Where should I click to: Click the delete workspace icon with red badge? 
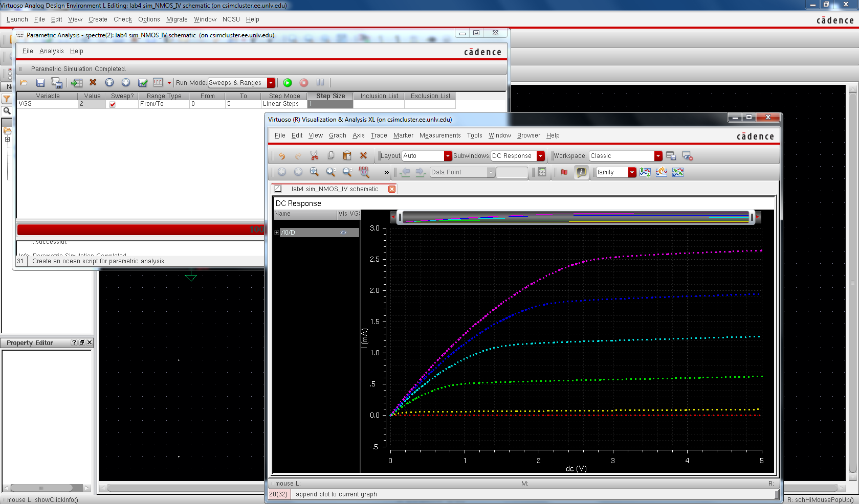(x=687, y=156)
